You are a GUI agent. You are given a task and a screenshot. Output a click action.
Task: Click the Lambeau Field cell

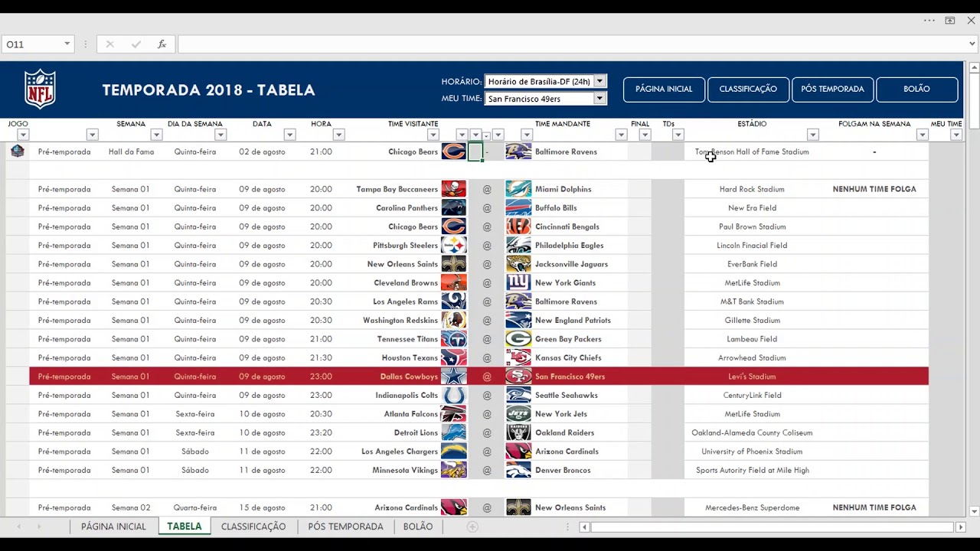[x=752, y=339]
